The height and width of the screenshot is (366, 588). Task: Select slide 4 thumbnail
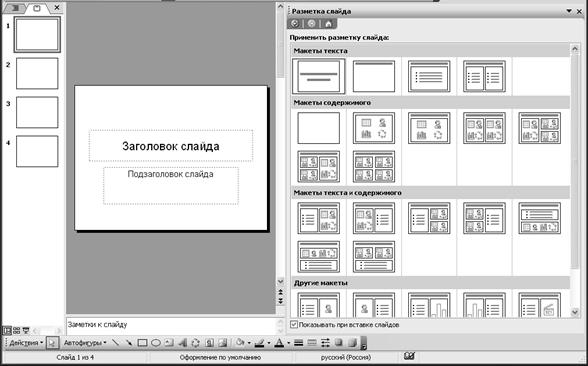[37, 151]
